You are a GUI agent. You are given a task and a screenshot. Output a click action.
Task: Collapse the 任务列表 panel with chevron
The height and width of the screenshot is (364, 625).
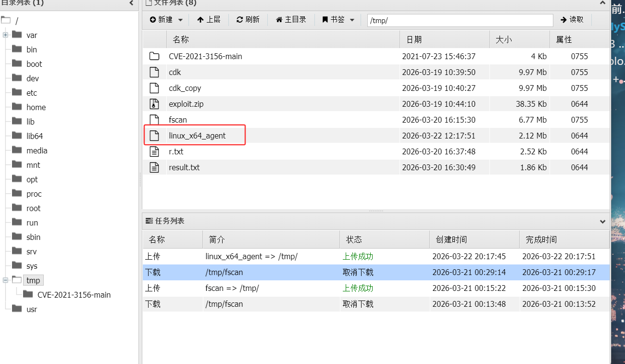pyautogui.click(x=602, y=222)
